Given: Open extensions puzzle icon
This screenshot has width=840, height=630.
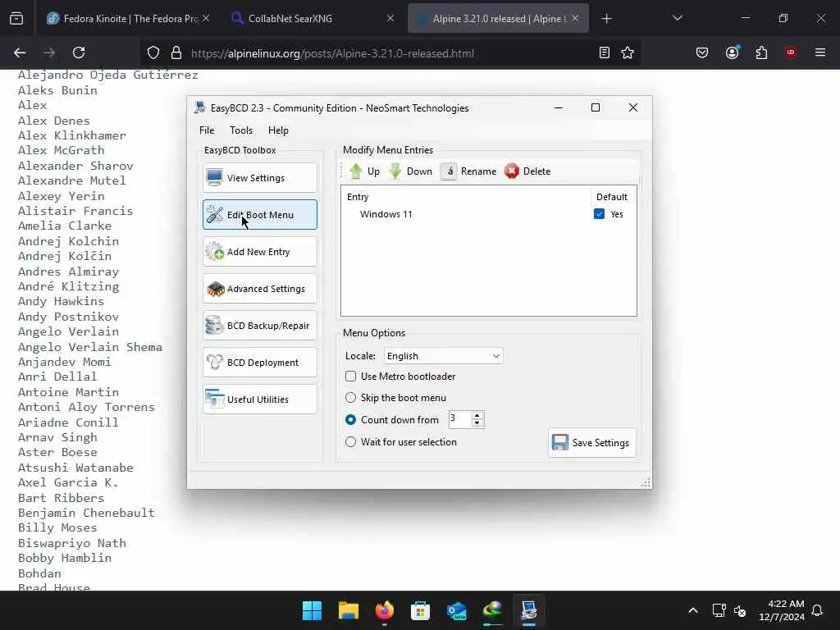Looking at the screenshot, I should [761, 52].
